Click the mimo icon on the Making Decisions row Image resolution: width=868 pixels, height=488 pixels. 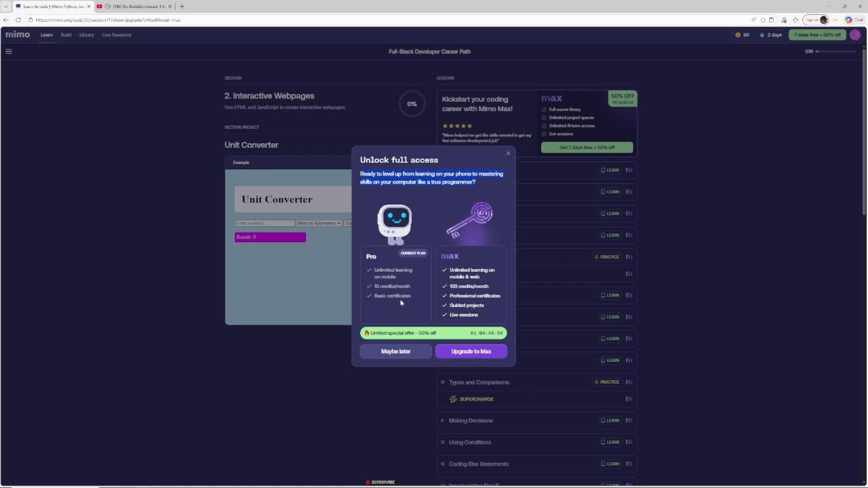point(629,421)
